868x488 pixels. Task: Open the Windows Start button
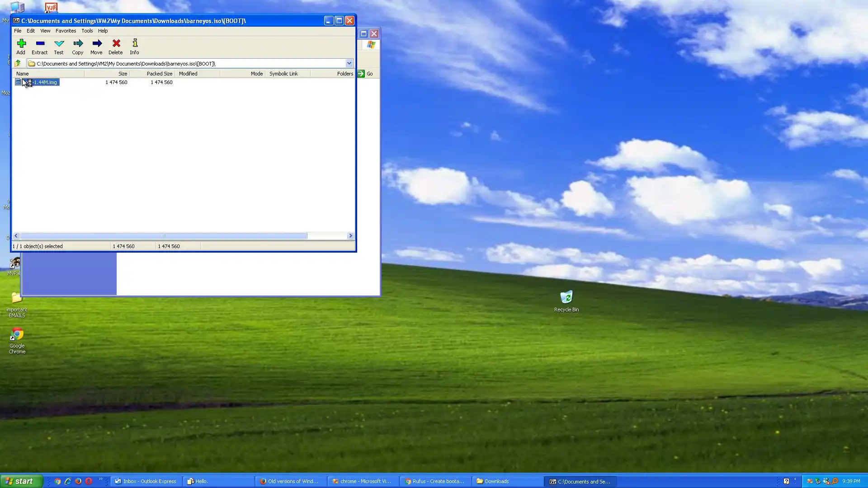pyautogui.click(x=21, y=481)
